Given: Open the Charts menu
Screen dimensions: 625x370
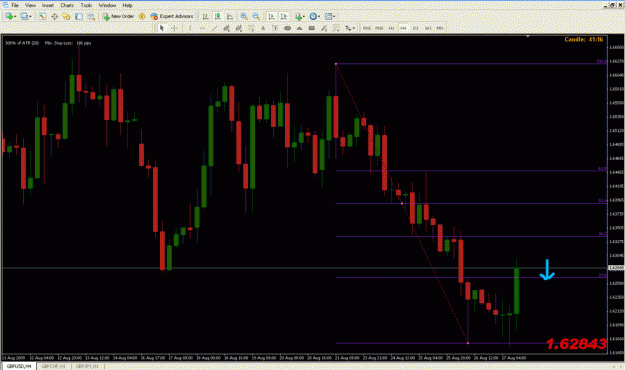Looking at the screenshot, I should tap(67, 5).
